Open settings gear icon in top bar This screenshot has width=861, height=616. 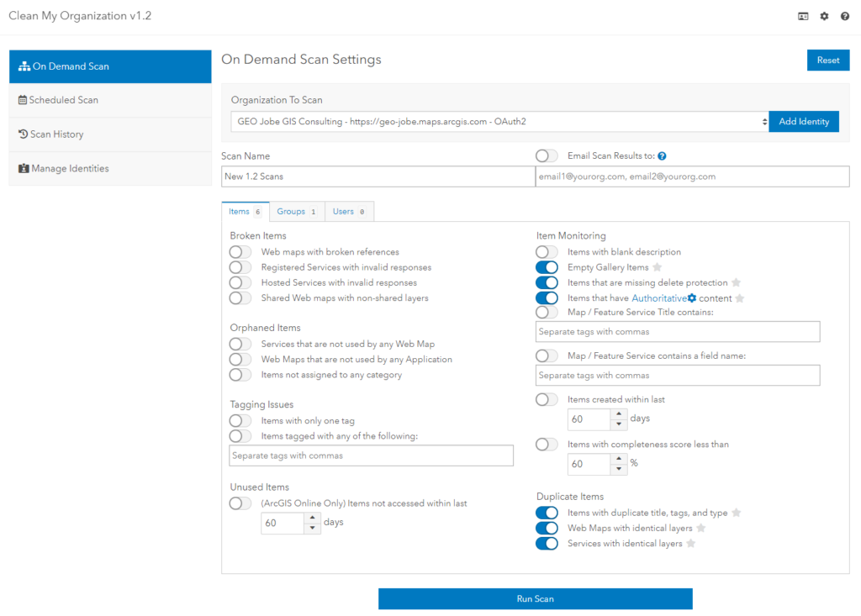click(x=824, y=16)
